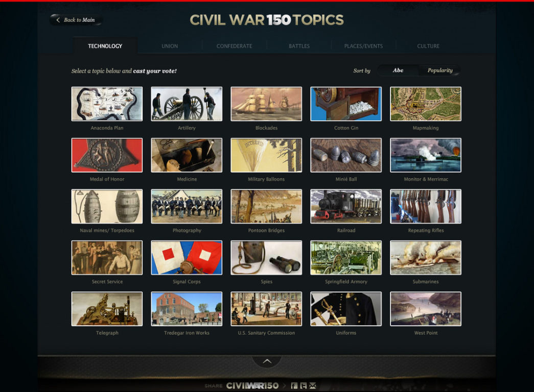Share by email envelope icon

point(313,385)
